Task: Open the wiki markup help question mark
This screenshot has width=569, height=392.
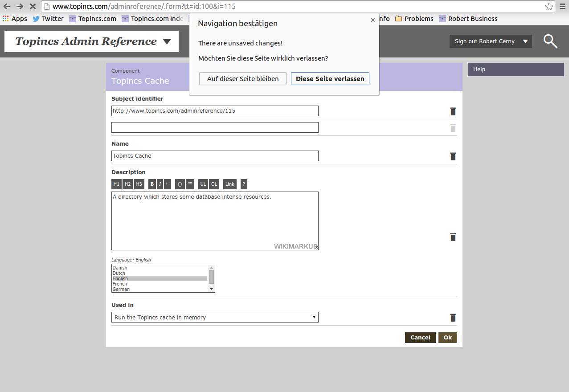Action: 244,184
